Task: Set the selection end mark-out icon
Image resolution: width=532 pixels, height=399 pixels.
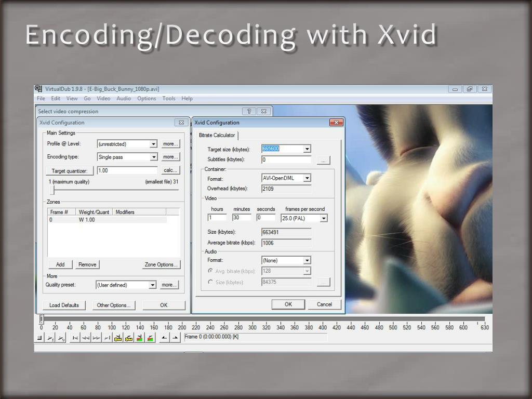Action: 175,338
